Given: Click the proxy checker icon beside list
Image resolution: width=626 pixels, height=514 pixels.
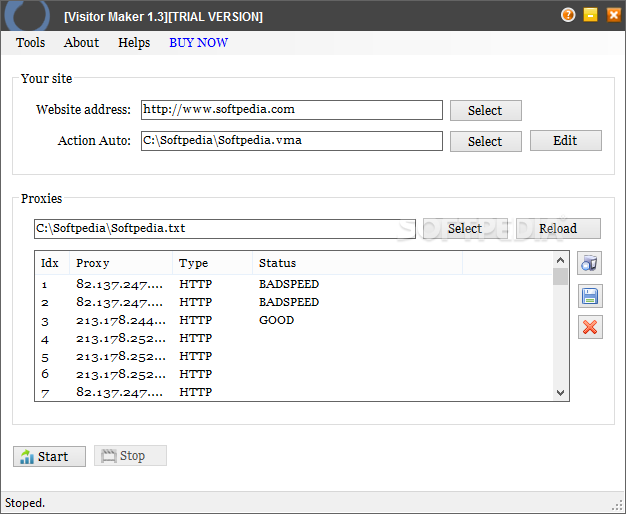Looking at the screenshot, I should (x=589, y=263).
